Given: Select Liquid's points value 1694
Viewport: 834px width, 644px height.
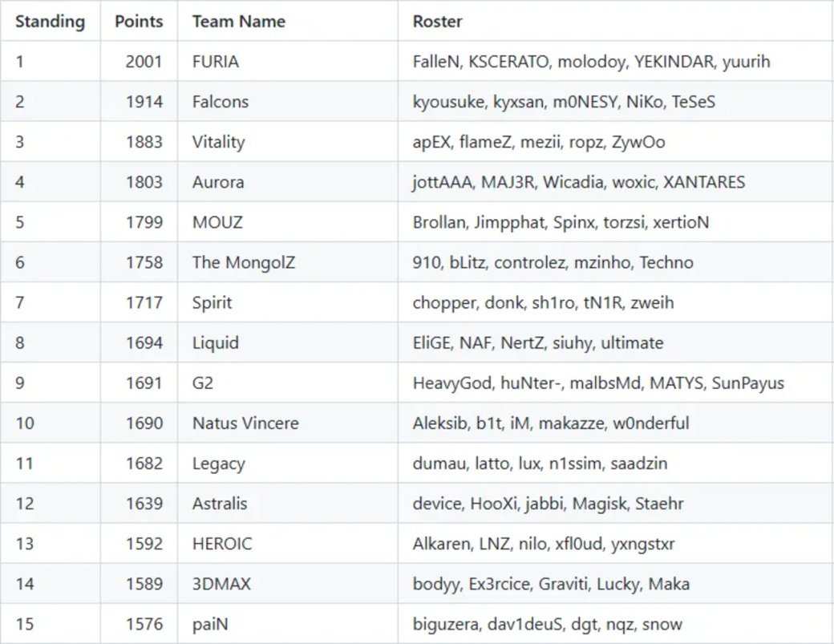Looking at the screenshot, I should tap(144, 342).
